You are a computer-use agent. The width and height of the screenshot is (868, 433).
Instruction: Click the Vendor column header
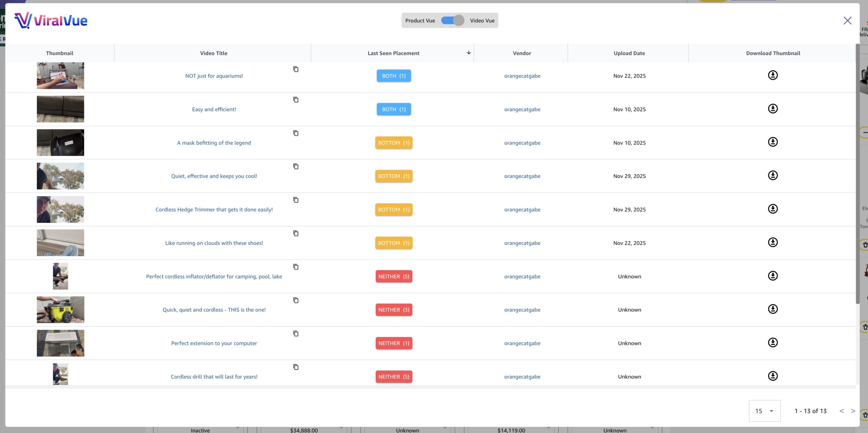click(x=521, y=53)
